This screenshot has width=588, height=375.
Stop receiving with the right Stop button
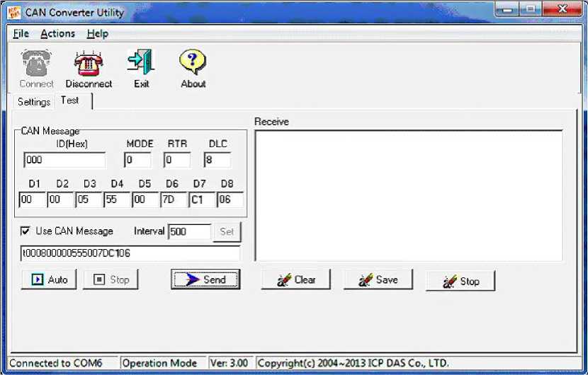[x=460, y=281]
